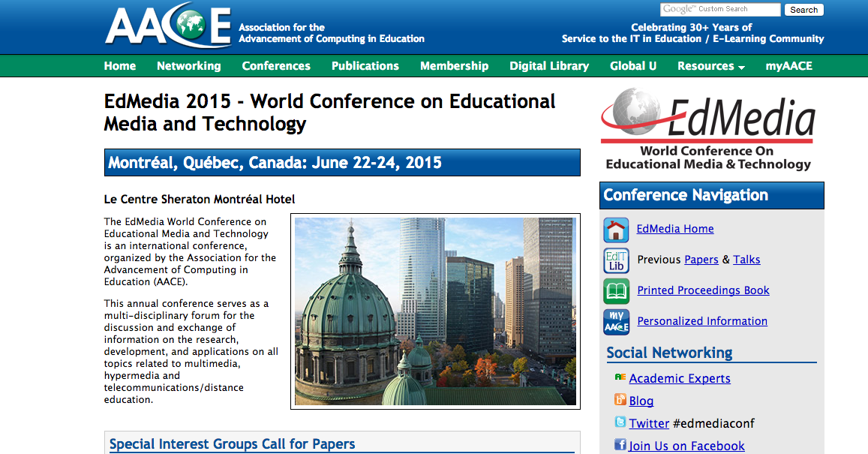Viewport: 868px width, 454px height.
Task: Click the EdMedia conference logo
Action: click(x=708, y=130)
